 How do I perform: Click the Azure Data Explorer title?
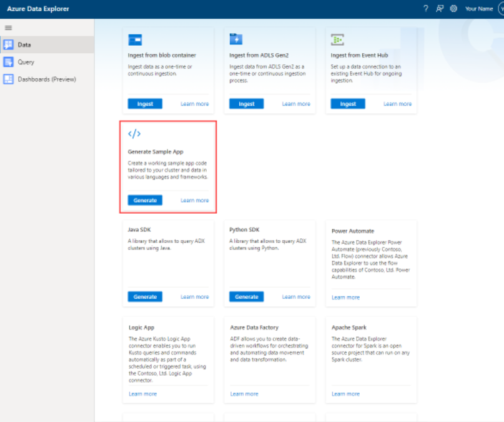[38, 9]
